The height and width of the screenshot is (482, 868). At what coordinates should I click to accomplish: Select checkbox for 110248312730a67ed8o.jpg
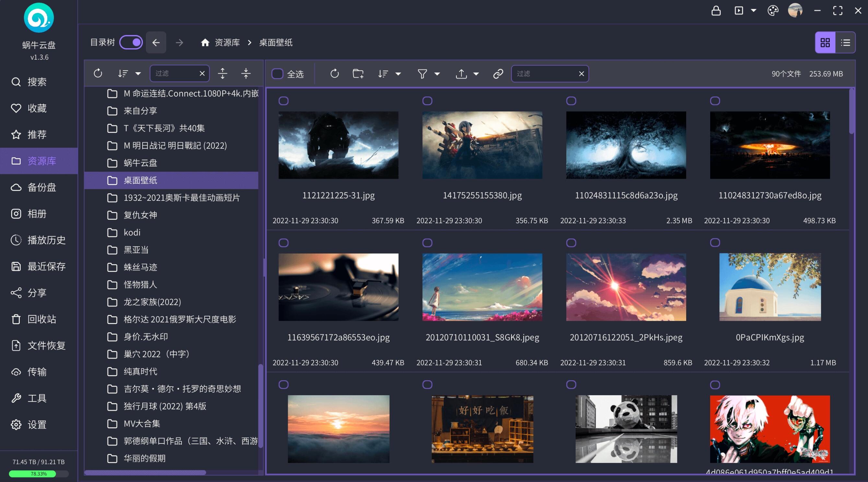pos(715,101)
